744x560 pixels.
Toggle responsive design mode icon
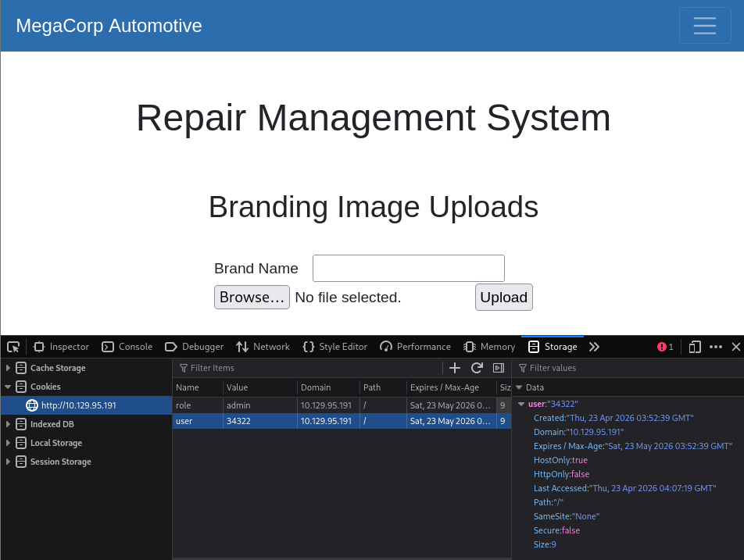point(695,347)
